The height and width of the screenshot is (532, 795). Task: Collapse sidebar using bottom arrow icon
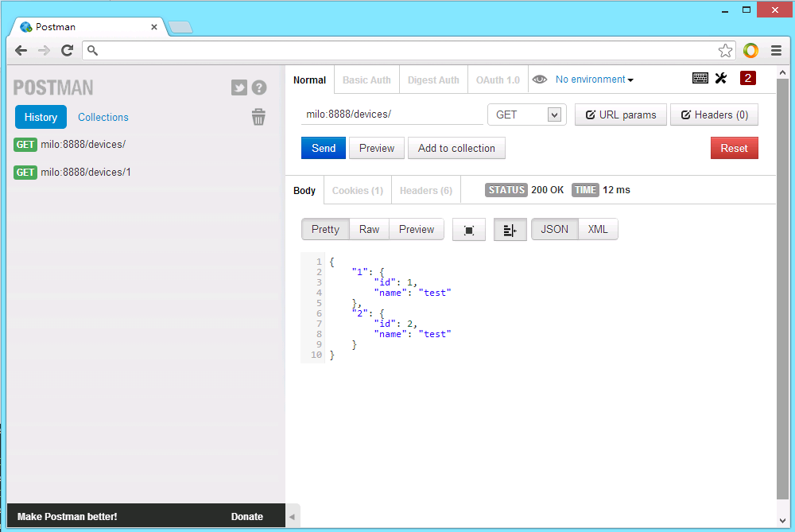[x=292, y=517]
